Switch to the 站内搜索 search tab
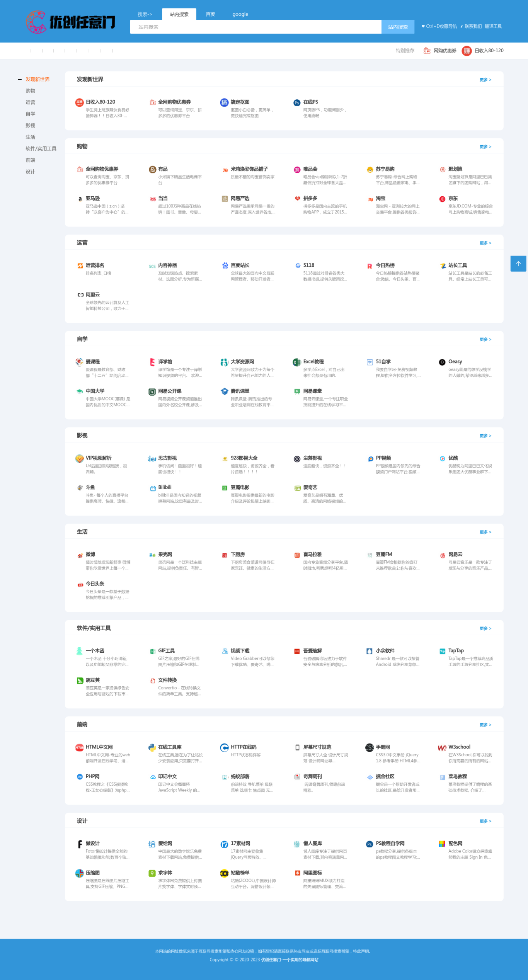The height and width of the screenshot is (980, 528). pos(179,14)
